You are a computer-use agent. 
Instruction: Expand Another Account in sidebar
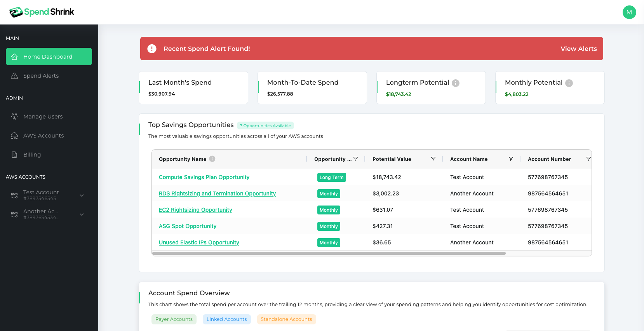pyautogui.click(x=82, y=214)
